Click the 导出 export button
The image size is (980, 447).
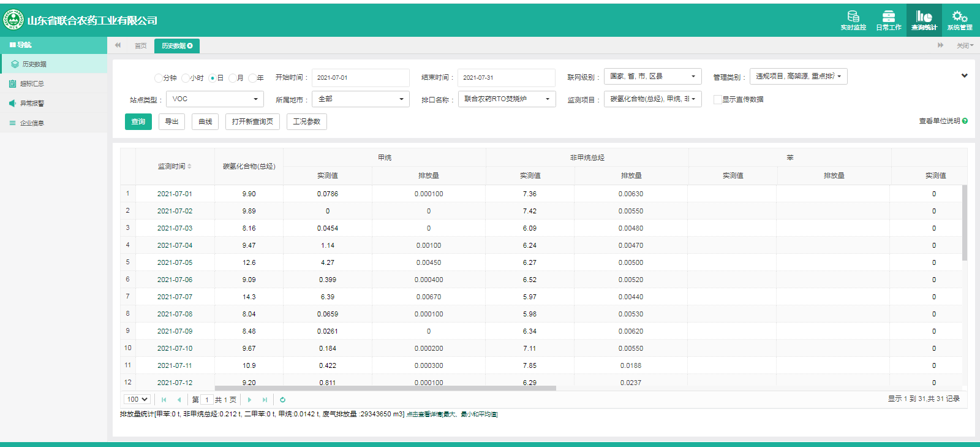tap(172, 122)
